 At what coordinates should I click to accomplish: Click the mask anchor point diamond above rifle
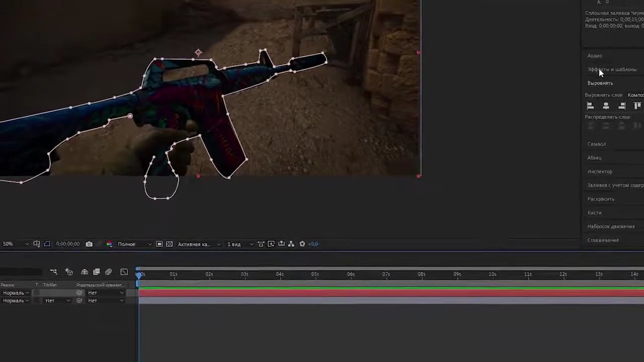pos(198,52)
